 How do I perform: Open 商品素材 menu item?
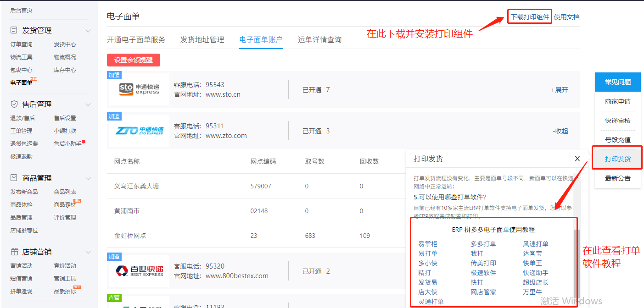pos(65,205)
